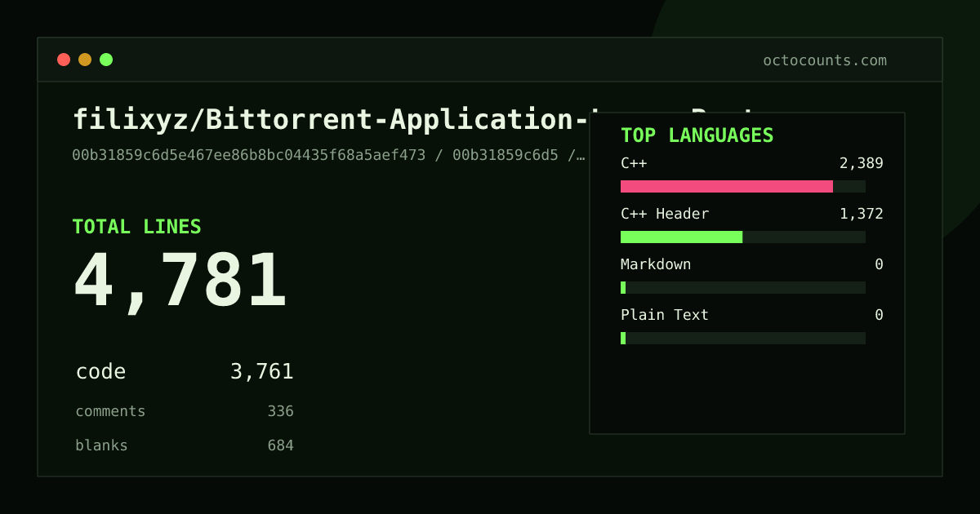980x514 pixels.
Task: Click the C++ Header count 1,372
Action: [x=862, y=214]
